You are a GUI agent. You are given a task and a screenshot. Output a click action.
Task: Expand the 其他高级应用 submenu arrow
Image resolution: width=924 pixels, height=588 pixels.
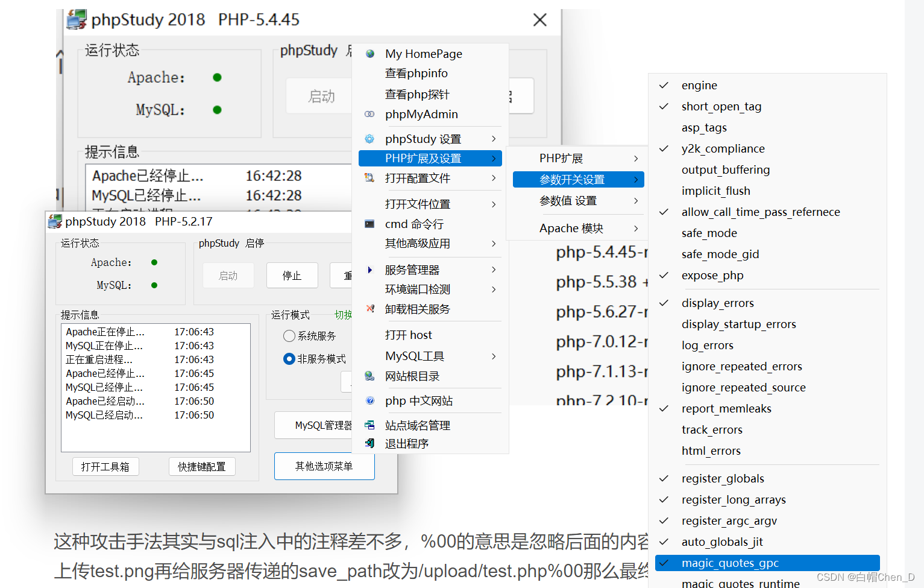coord(494,244)
